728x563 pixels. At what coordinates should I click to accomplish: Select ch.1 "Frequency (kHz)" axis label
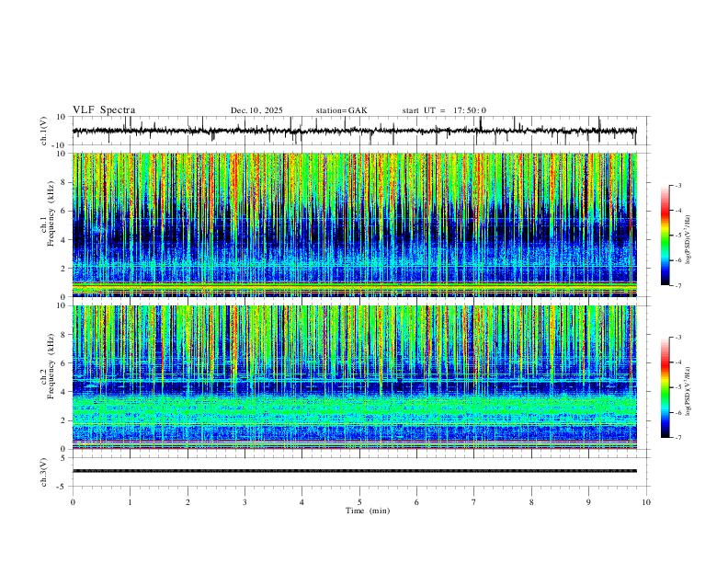(51, 214)
